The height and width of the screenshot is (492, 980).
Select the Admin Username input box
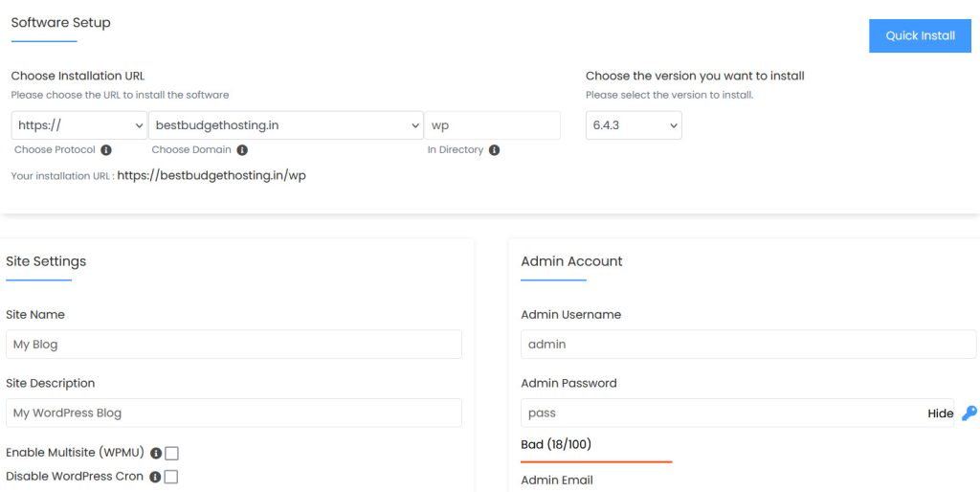click(747, 345)
